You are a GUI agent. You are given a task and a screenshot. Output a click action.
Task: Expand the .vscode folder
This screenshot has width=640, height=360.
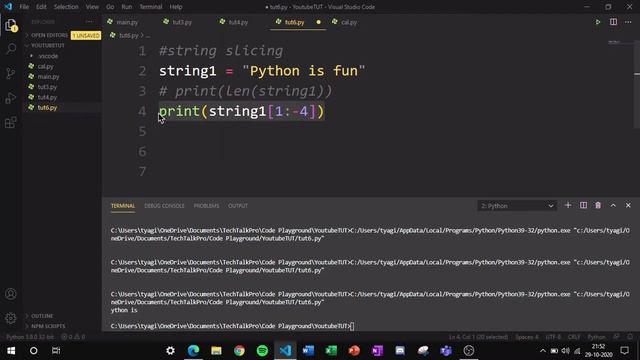(48, 56)
